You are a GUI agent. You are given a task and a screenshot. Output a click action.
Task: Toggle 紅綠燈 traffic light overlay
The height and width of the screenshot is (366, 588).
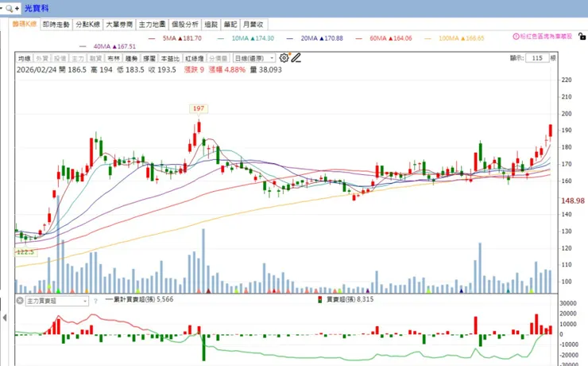pyautogui.click(x=195, y=59)
